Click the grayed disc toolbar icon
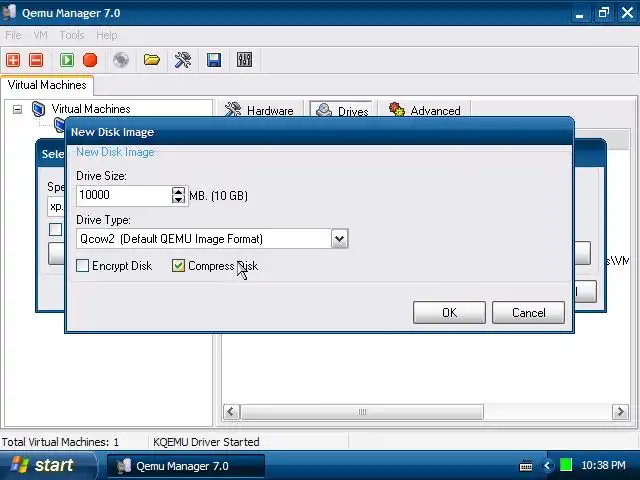Image resolution: width=640 pixels, height=480 pixels. (121, 60)
